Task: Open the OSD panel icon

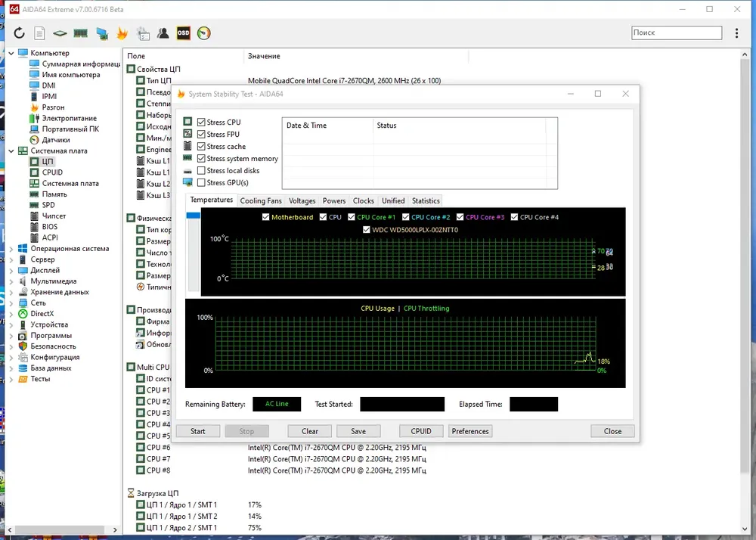Action: pos(183,33)
